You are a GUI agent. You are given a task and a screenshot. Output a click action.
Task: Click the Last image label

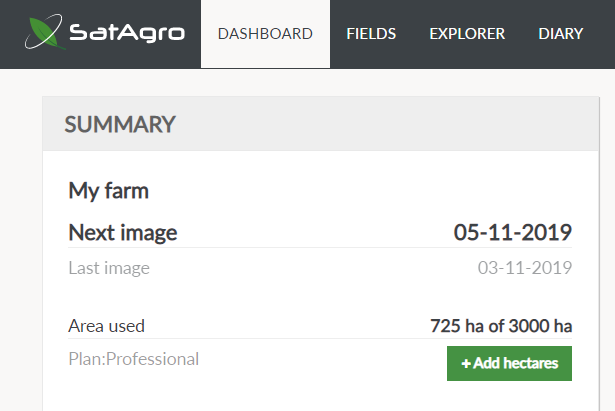(109, 268)
